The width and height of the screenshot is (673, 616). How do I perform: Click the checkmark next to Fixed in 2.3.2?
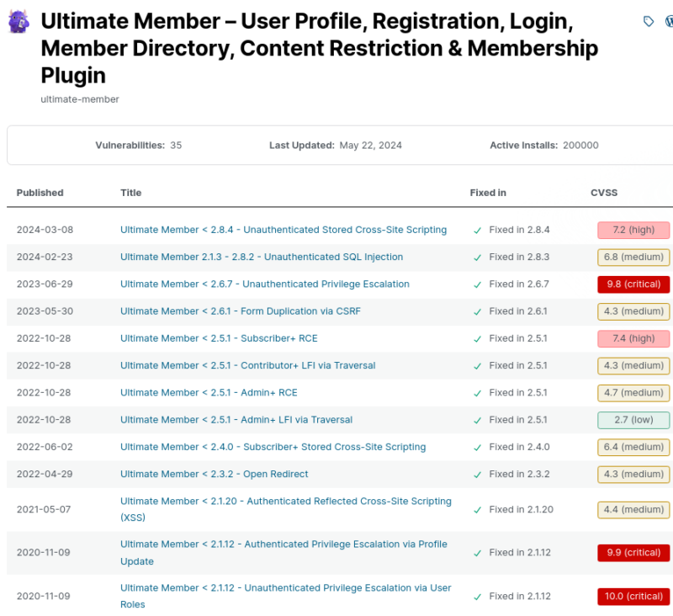click(x=477, y=474)
